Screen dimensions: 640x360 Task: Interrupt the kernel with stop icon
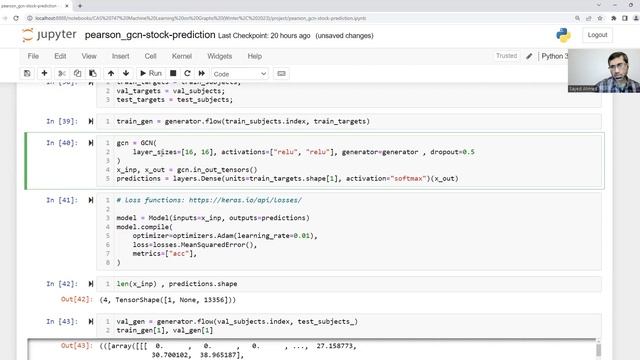(x=173, y=73)
